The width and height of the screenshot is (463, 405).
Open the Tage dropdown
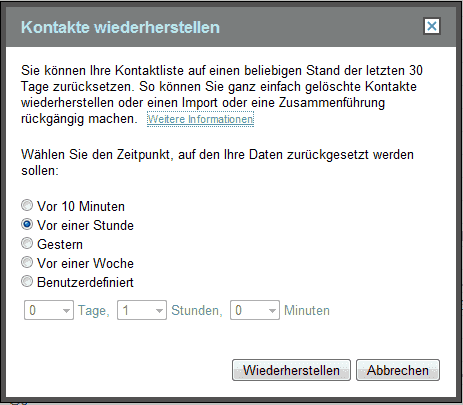pyautogui.click(x=49, y=310)
